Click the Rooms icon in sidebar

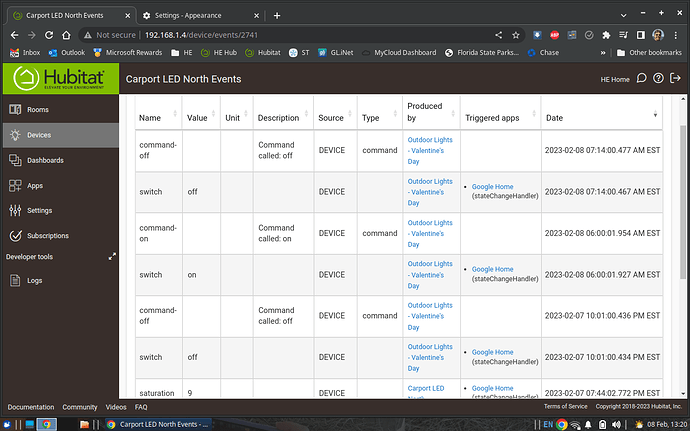click(15, 109)
